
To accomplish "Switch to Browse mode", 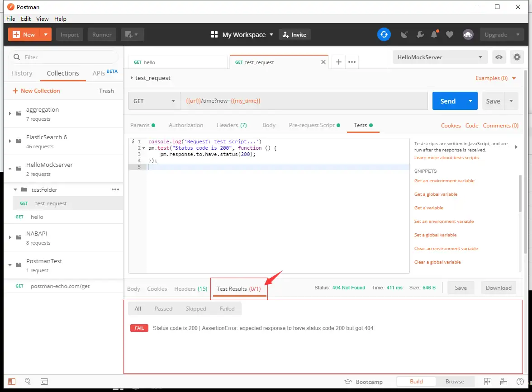I will click(x=455, y=382).
